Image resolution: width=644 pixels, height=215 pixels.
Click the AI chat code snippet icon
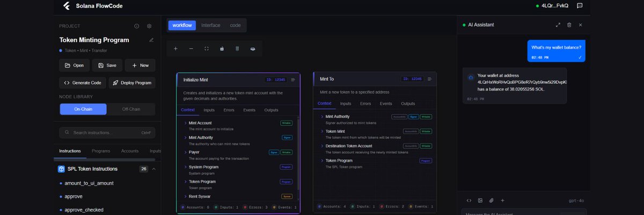469,200
